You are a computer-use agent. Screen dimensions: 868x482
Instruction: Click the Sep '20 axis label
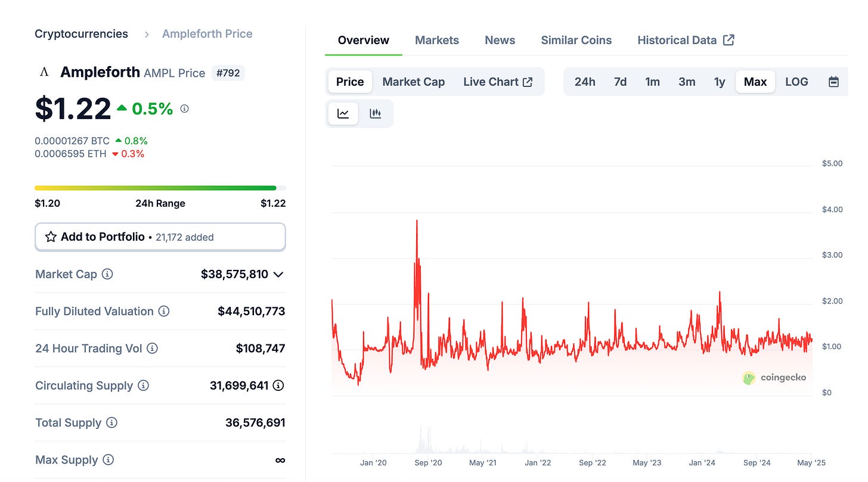click(429, 462)
